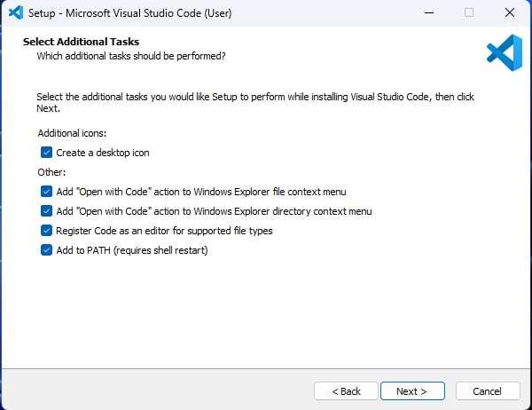
Task: Click the Other: section label
Action: click(x=51, y=172)
